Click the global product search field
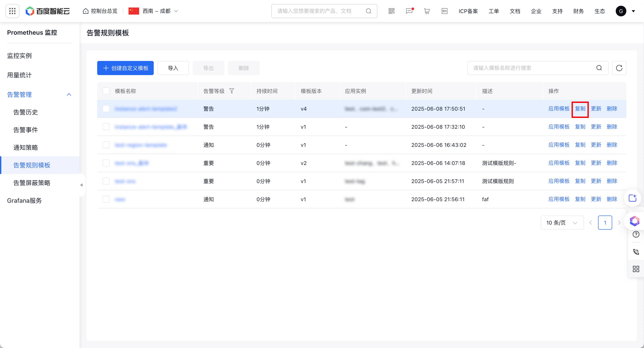Image resolution: width=644 pixels, height=348 pixels. (x=324, y=11)
